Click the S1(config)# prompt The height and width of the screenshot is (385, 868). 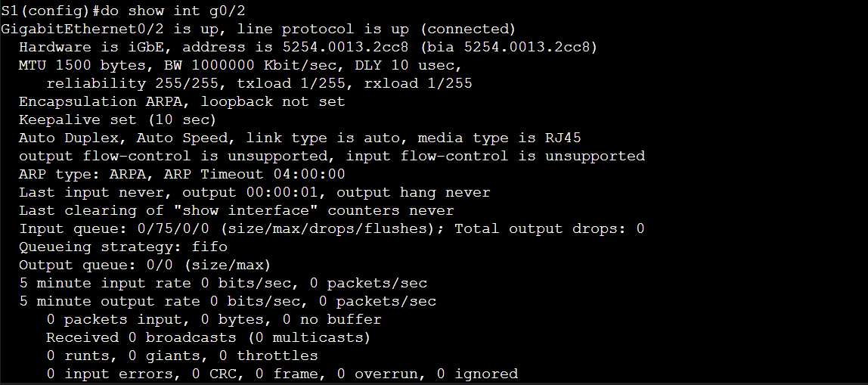pos(51,10)
